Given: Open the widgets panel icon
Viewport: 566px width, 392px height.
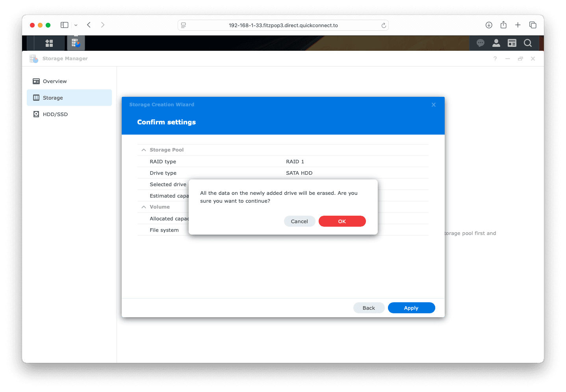Looking at the screenshot, I should point(512,43).
